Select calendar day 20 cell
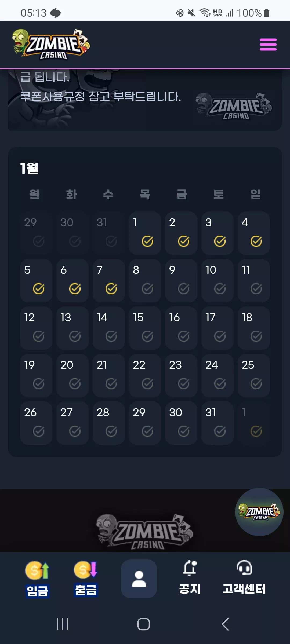 73,376
